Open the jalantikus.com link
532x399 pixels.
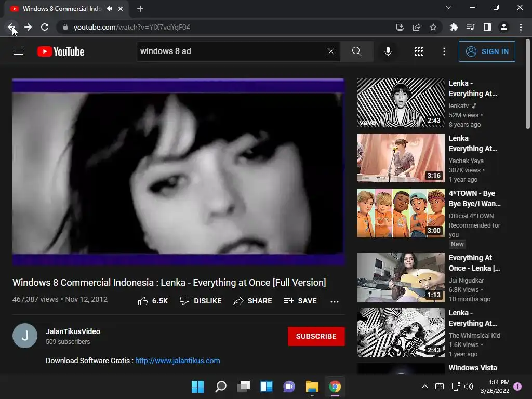pos(178,361)
